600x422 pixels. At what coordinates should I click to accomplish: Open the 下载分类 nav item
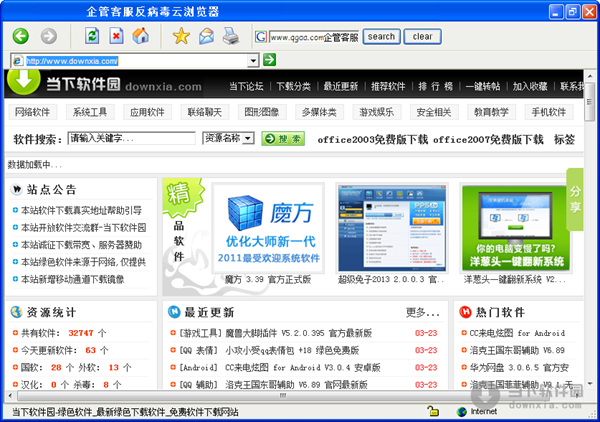point(293,86)
